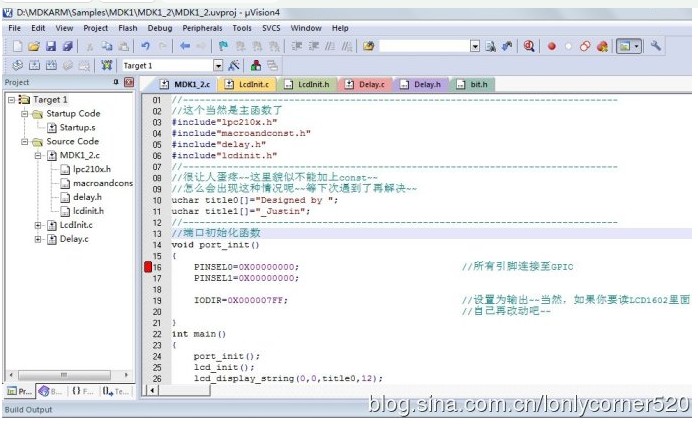Click into the toolbar search text field
698x424 pixels.
(425, 46)
